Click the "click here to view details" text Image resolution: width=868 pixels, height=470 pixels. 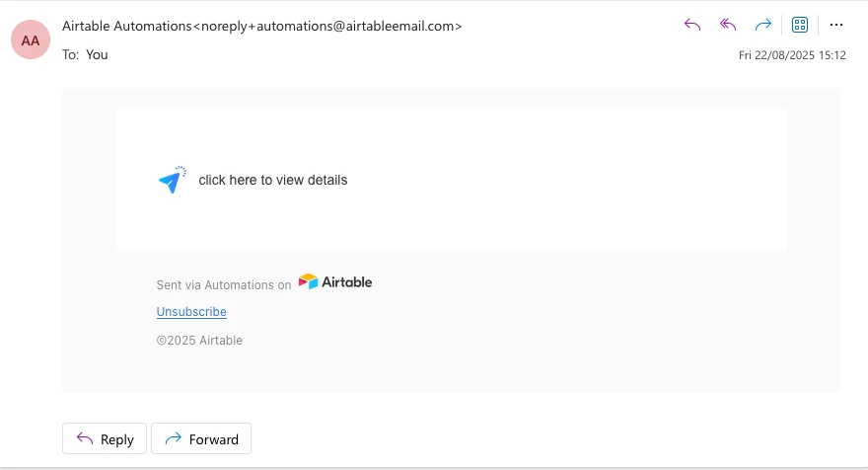[x=273, y=180]
